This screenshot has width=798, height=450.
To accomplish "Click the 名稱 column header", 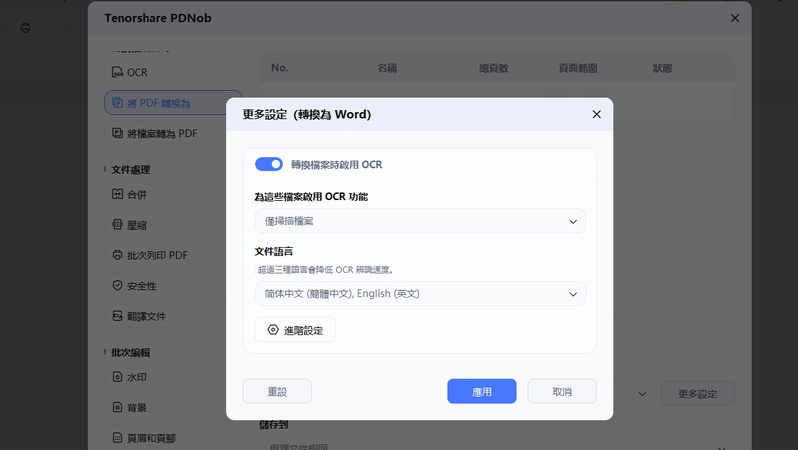I will click(x=387, y=68).
